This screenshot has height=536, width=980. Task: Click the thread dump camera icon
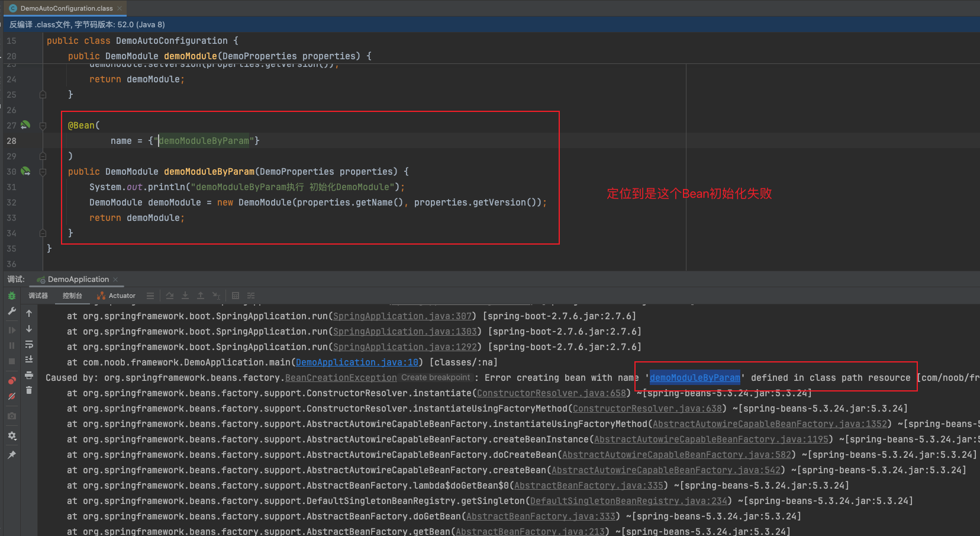(12, 416)
